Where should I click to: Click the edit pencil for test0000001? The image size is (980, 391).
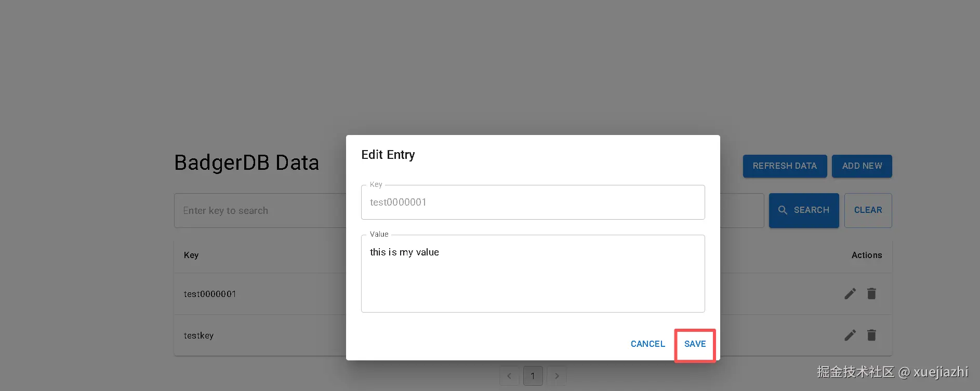pos(850,294)
